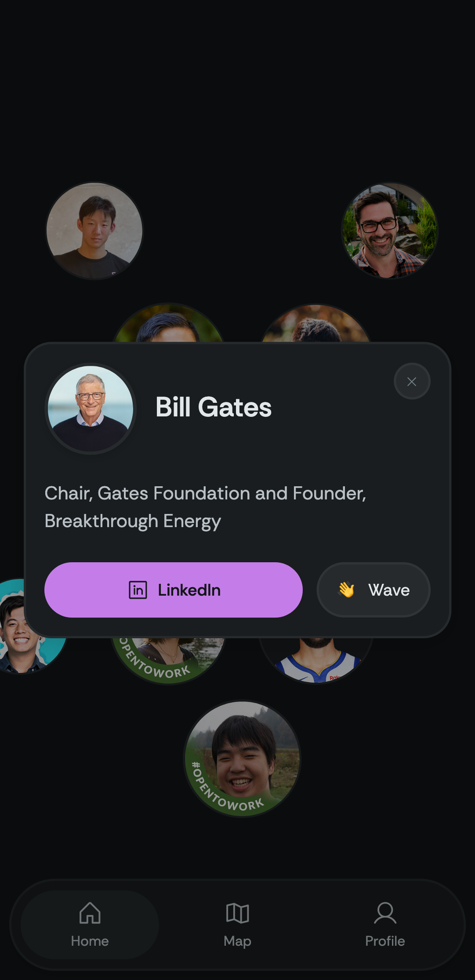The height and width of the screenshot is (980, 475).
Task: Select the avatar wearing a basketball jersey
Action: [316, 660]
